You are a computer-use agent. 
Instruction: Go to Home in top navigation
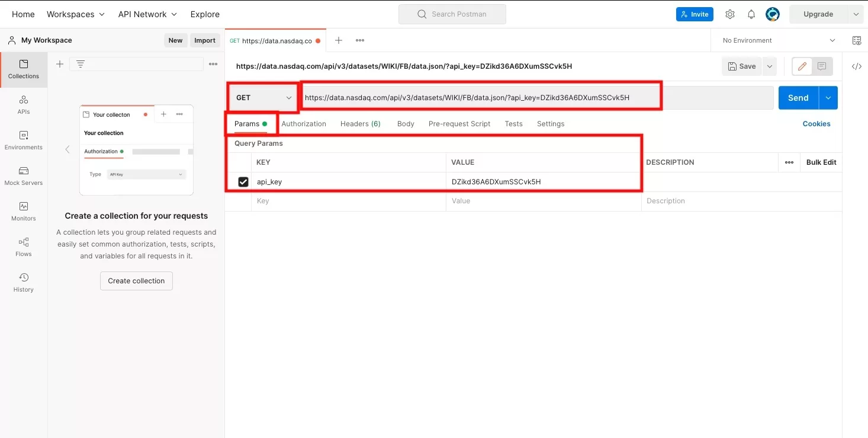coord(23,14)
